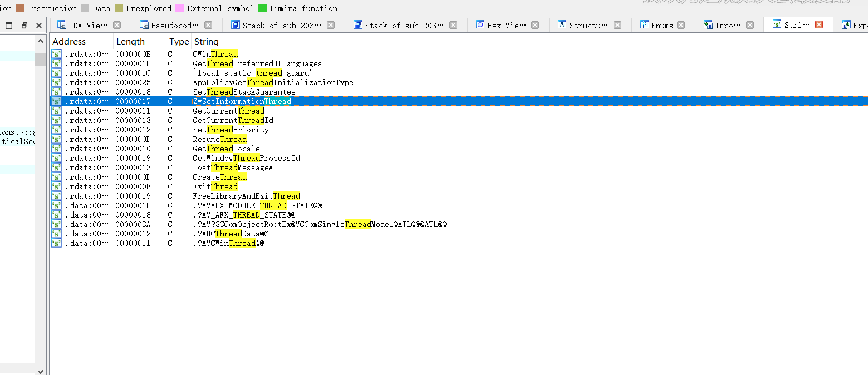Click the External symbol legend swatch

[180, 8]
